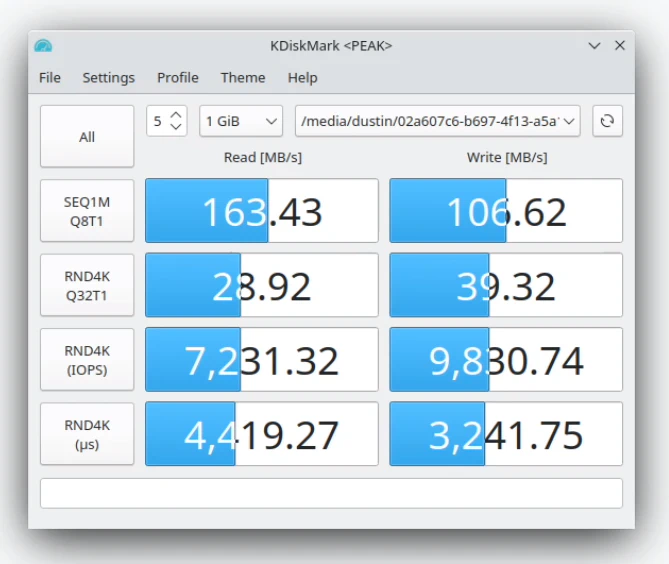Click the Read [MB/s] column header
Screen dimensions: 669x564
263,157
